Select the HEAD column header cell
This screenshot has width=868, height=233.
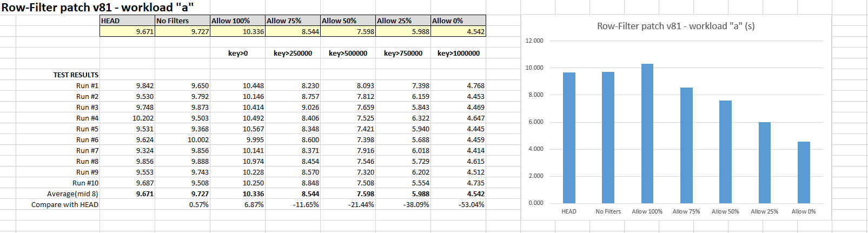[127, 21]
